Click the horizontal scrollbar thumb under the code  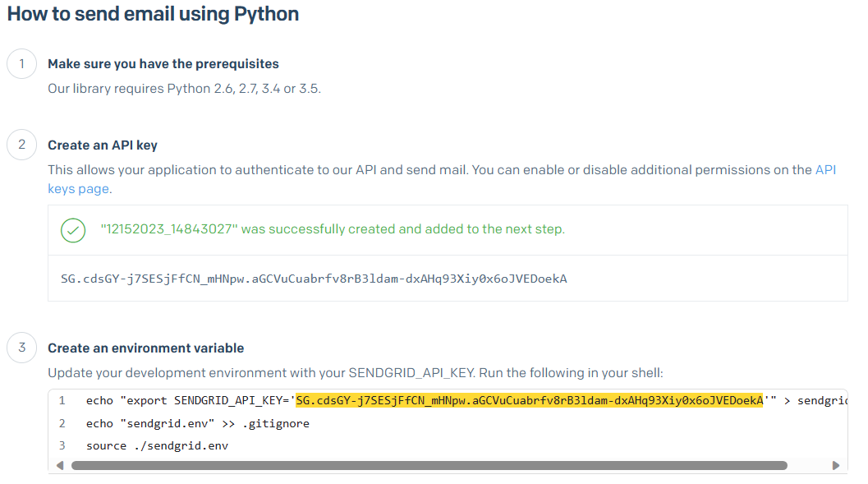(427, 465)
